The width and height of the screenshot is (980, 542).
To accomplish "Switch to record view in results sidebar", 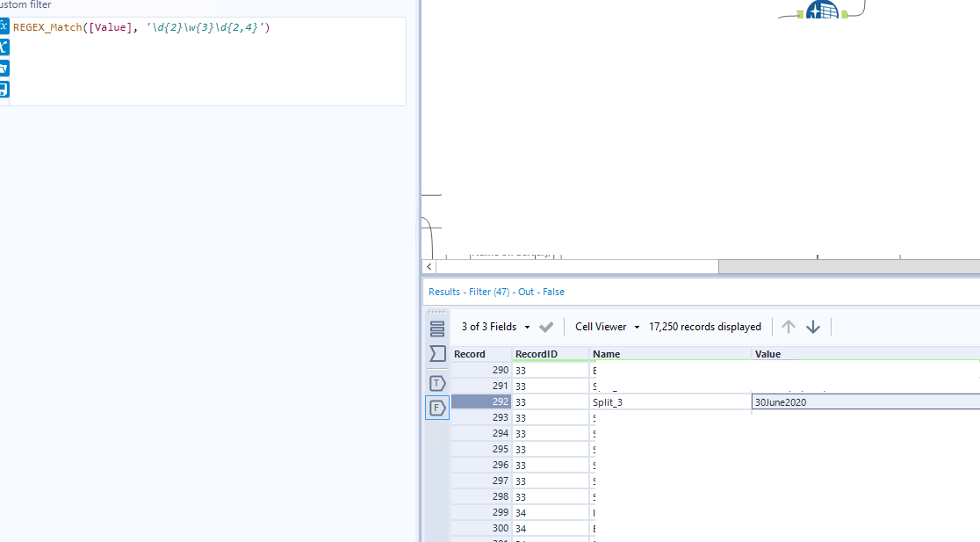I will tap(437, 327).
